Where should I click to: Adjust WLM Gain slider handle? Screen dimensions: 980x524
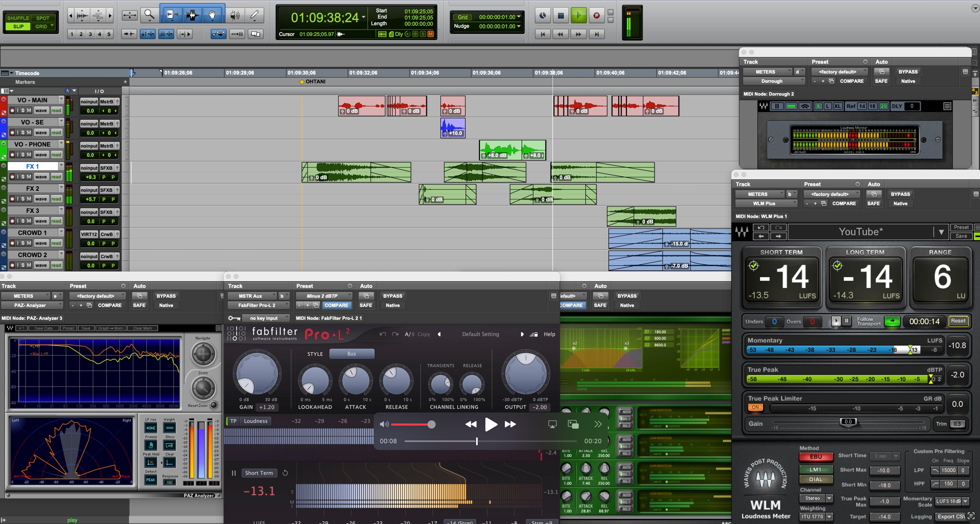[848, 421]
